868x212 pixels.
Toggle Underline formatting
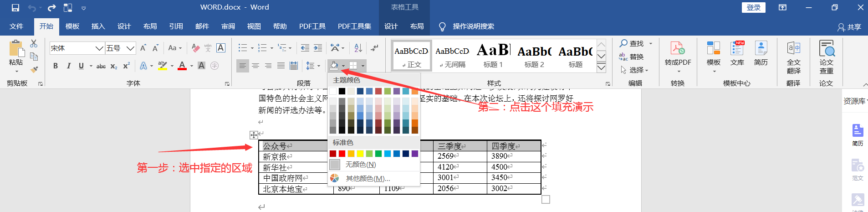click(81, 66)
